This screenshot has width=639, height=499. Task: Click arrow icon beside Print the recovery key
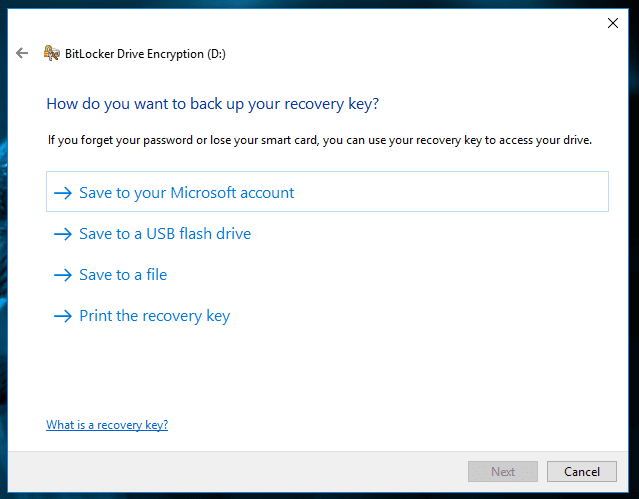(x=63, y=316)
